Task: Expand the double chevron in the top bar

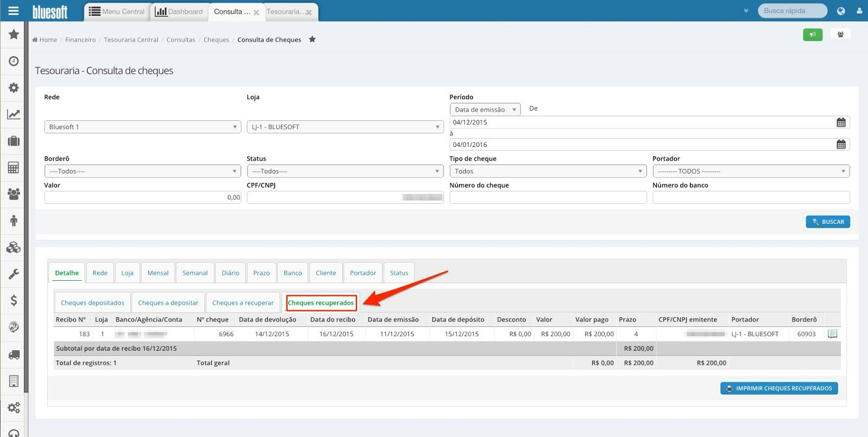Action: (x=746, y=11)
